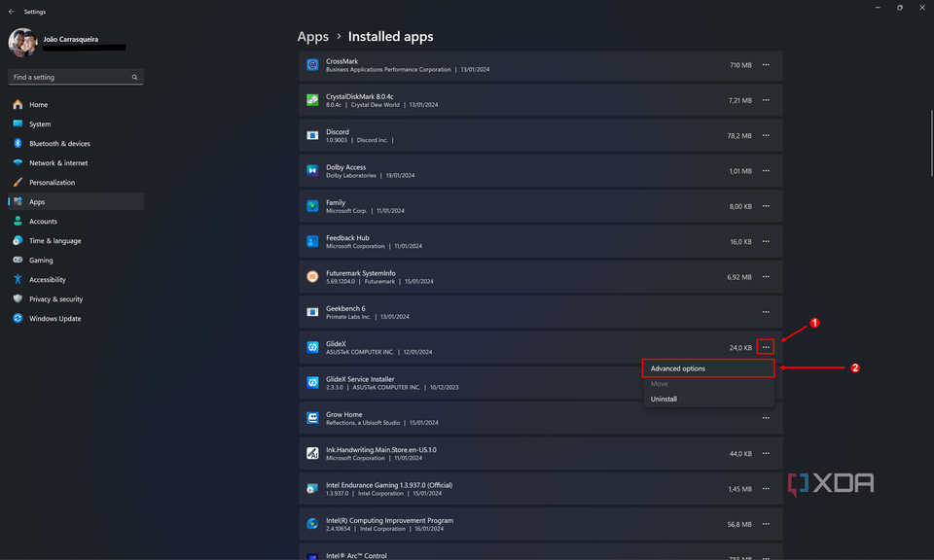
Task: Click the 710 MB size of CrossMark
Action: 740,65
